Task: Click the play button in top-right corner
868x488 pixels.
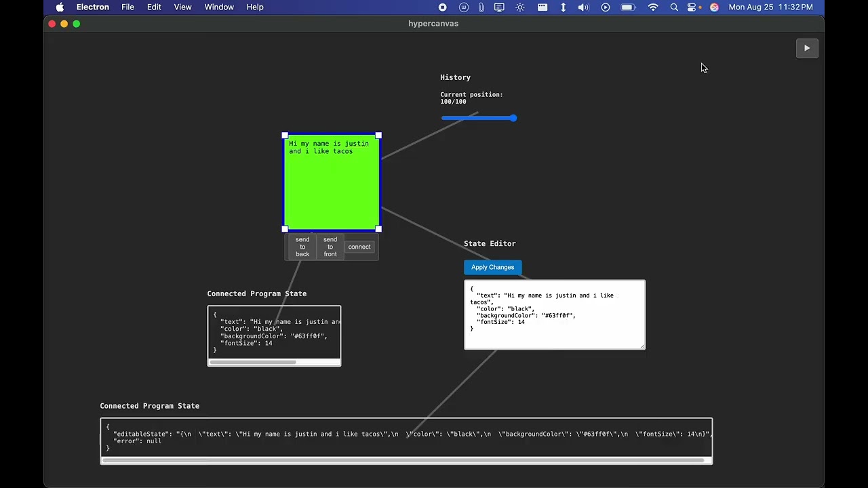Action: point(807,48)
